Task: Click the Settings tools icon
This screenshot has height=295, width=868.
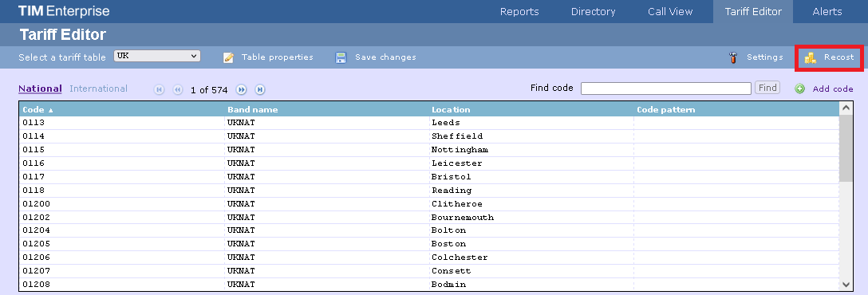Action: [733, 57]
